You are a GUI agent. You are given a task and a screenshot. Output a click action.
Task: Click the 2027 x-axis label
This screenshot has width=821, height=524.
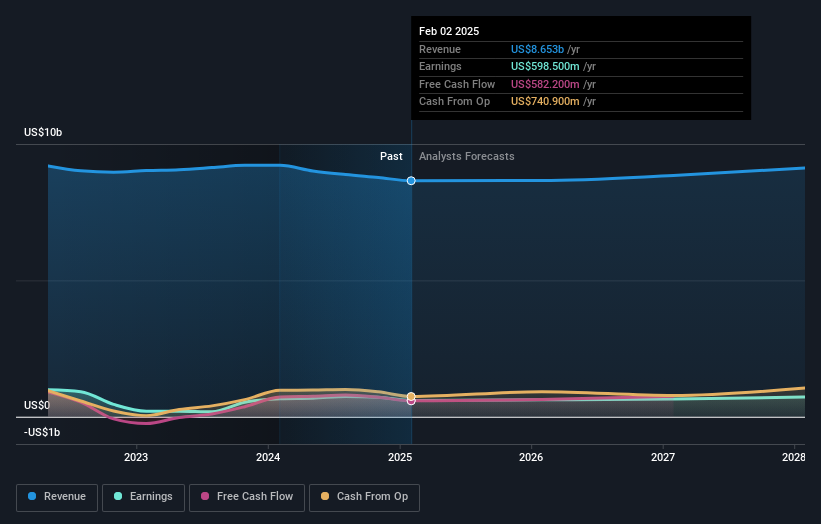pyautogui.click(x=663, y=457)
